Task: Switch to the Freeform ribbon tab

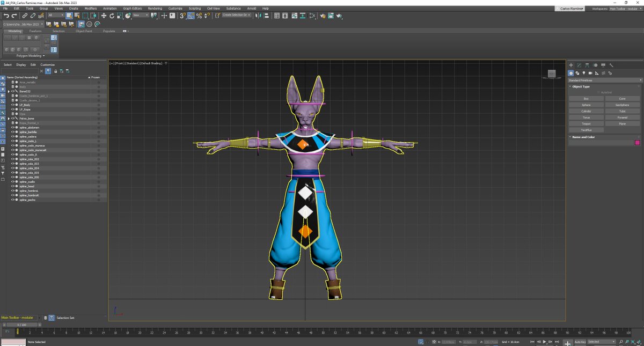Action: click(35, 31)
